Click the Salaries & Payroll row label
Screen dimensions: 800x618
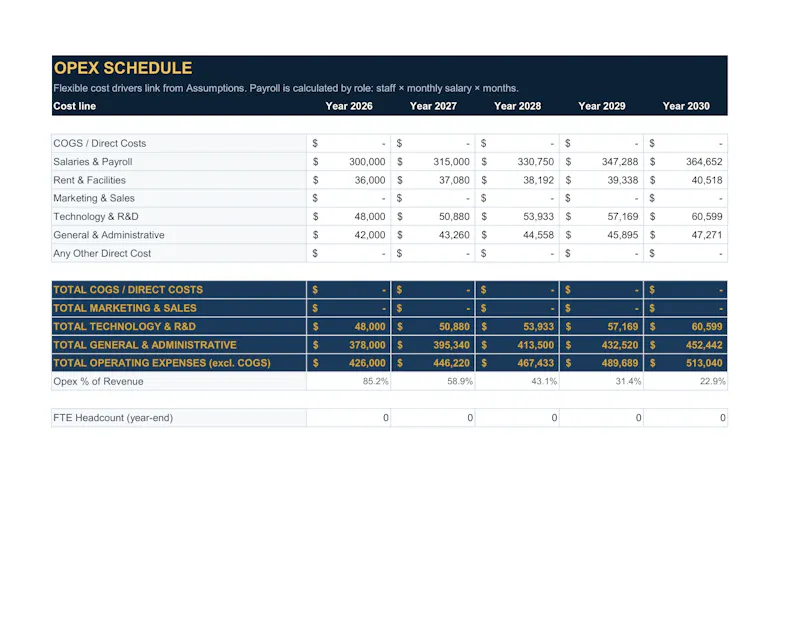93,162
